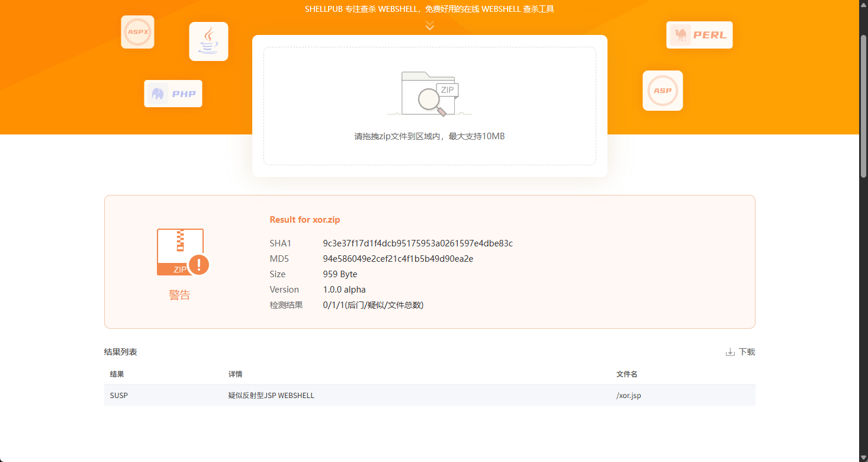Click the round ASP badge icon
The width and height of the screenshot is (868, 462).
[x=663, y=91]
